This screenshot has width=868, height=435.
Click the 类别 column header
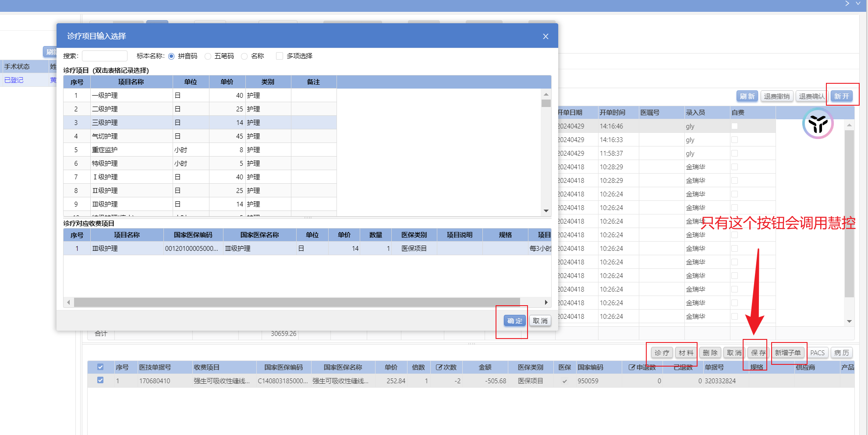(x=268, y=82)
